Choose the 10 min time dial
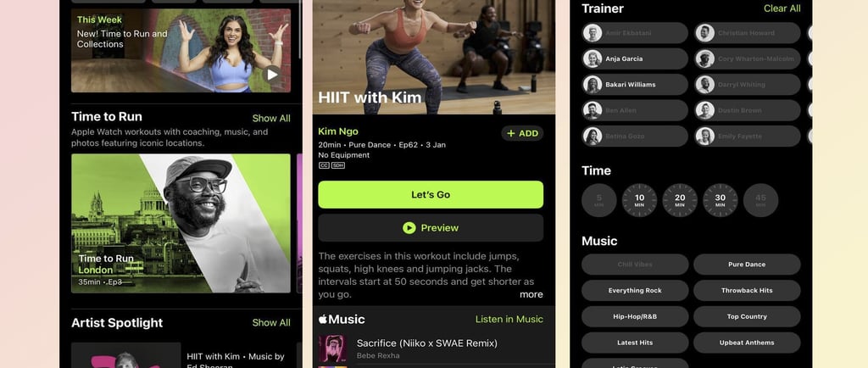Viewport: 868px width, 368px height. tap(639, 200)
